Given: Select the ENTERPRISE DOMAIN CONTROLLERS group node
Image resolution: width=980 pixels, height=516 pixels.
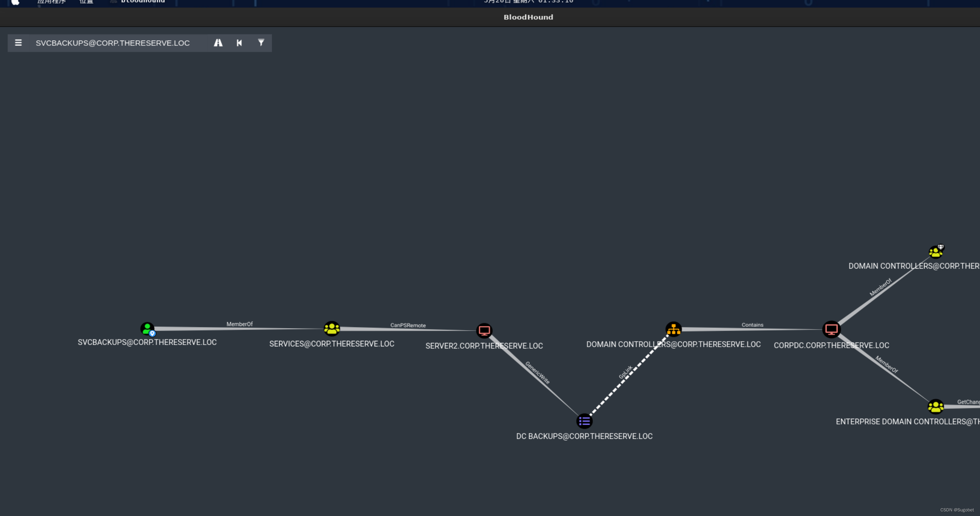Looking at the screenshot, I should [936, 406].
